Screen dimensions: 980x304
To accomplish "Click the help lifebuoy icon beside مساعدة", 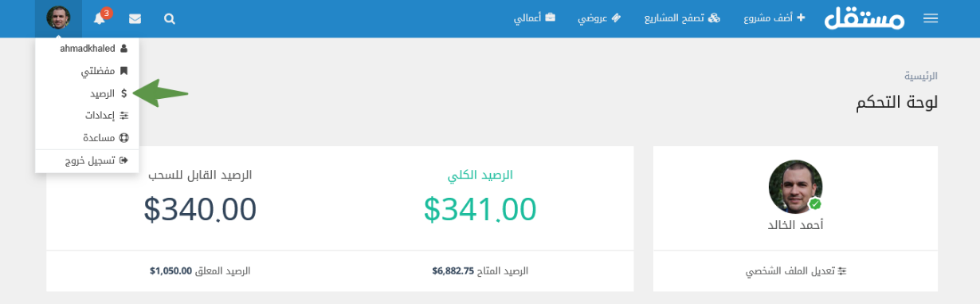I will click(x=123, y=138).
